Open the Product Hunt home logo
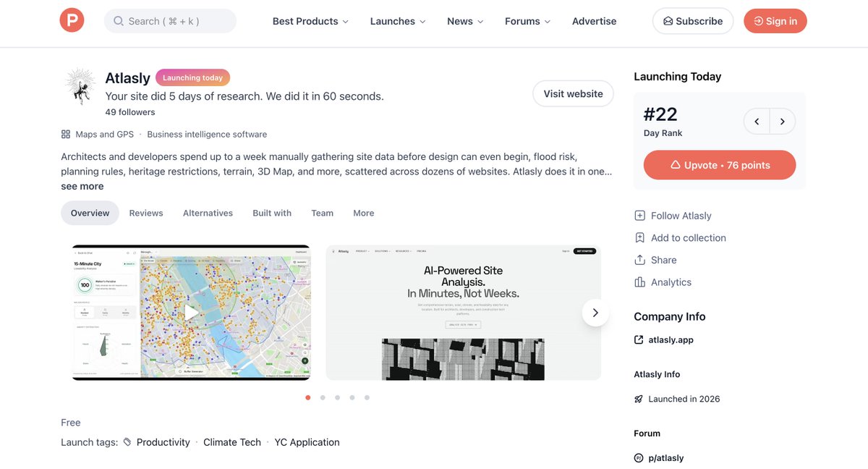 [72, 20]
